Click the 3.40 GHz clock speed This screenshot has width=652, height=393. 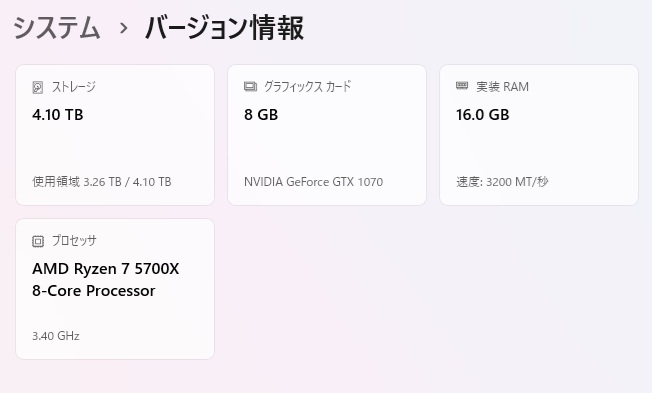(56, 336)
